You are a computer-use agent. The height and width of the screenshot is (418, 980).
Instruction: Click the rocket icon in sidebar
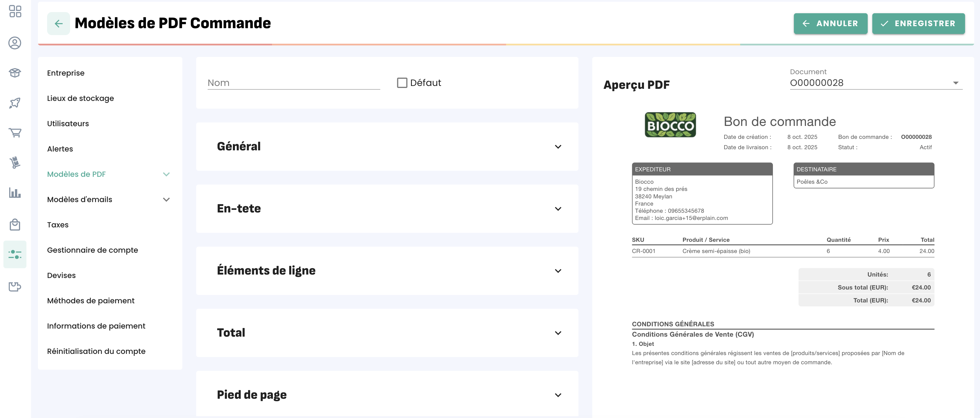[15, 103]
